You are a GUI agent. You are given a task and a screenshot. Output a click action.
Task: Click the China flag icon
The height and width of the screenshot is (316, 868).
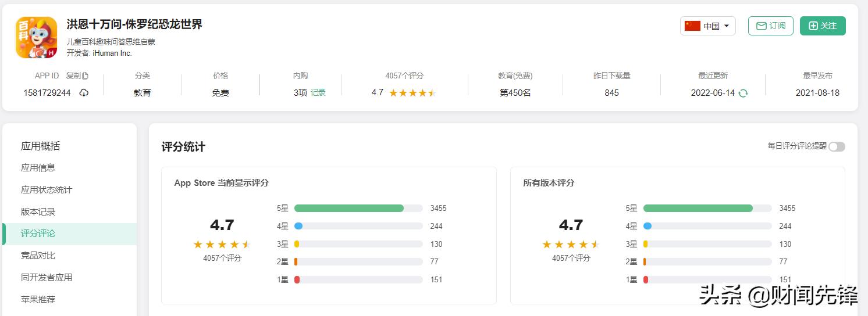[x=692, y=26]
